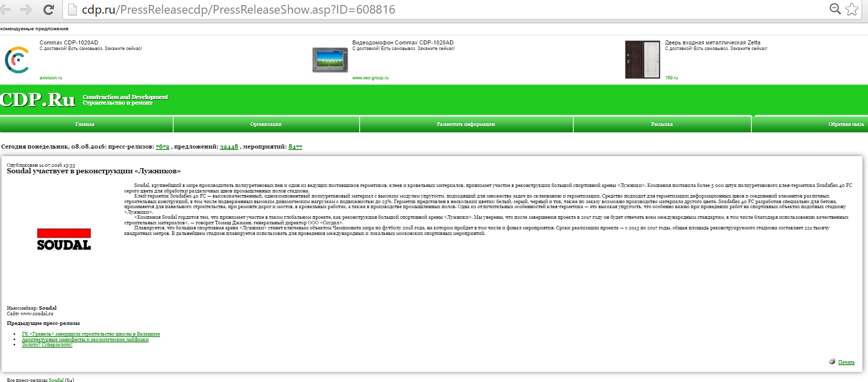
Task: Click the printer icon next to Печать
Action: coord(832,361)
